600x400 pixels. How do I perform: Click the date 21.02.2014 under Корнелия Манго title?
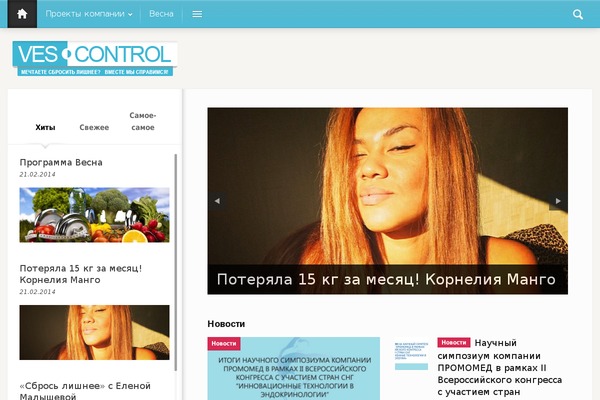38,292
